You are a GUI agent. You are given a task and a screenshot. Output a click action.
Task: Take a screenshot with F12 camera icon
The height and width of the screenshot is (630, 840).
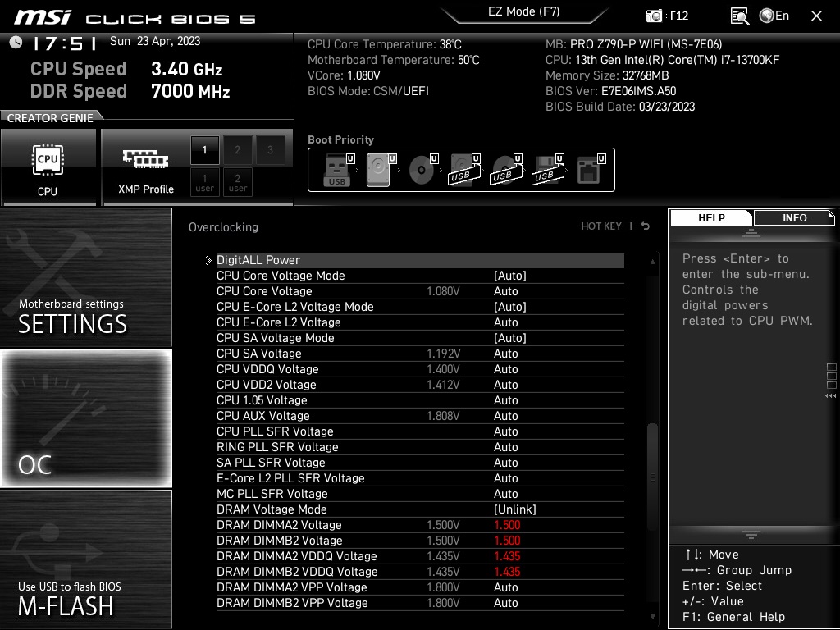[x=654, y=16]
